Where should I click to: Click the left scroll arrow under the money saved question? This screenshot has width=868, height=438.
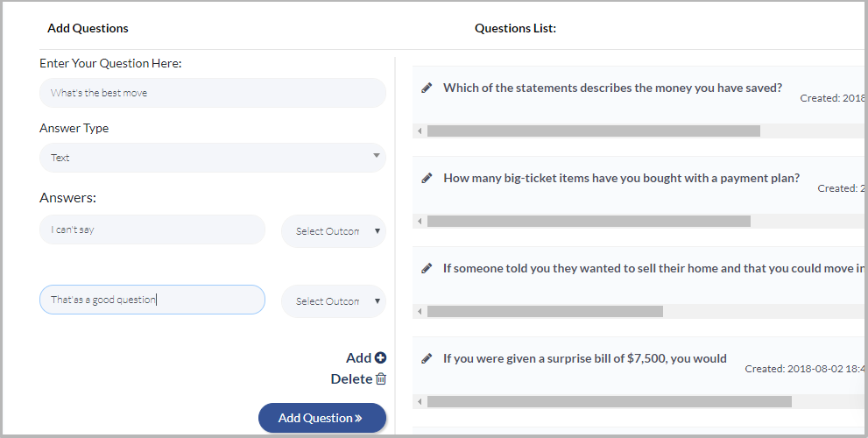click(x=420, y=131)
